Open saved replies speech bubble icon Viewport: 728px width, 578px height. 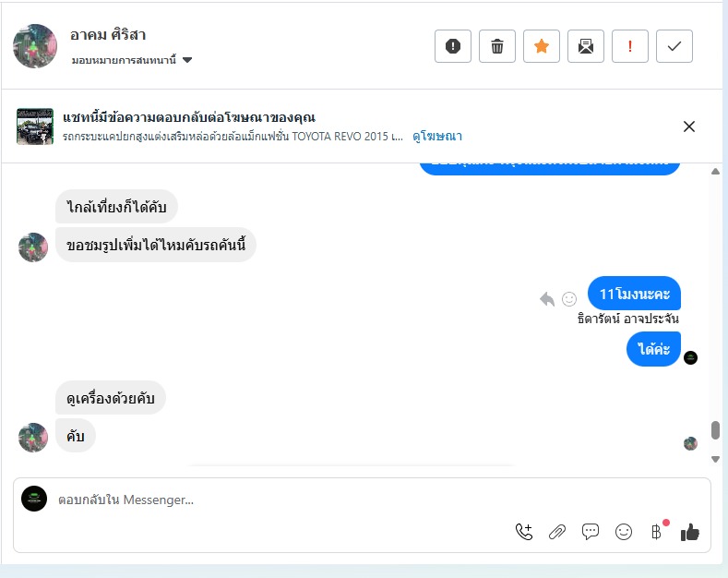pyautogui.click(x=591, y=532)
